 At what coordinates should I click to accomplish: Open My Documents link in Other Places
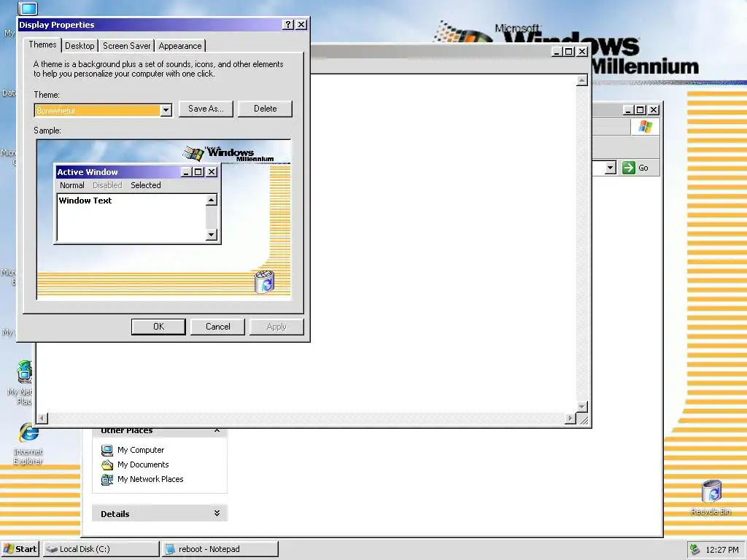(143, 464)
